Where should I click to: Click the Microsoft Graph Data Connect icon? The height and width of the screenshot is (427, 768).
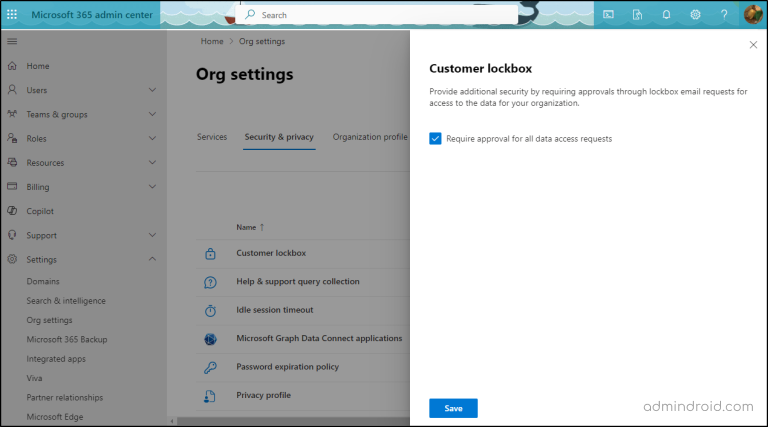tap(210, 339)
